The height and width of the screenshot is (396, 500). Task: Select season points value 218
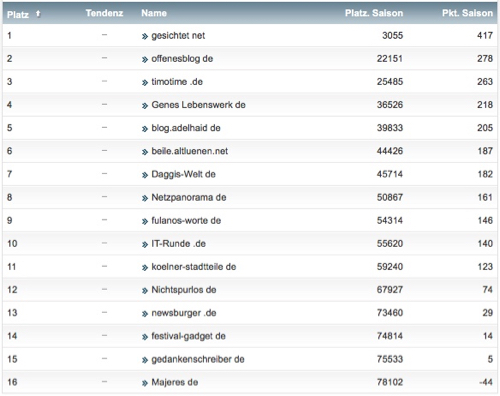(x=485, y=105)
